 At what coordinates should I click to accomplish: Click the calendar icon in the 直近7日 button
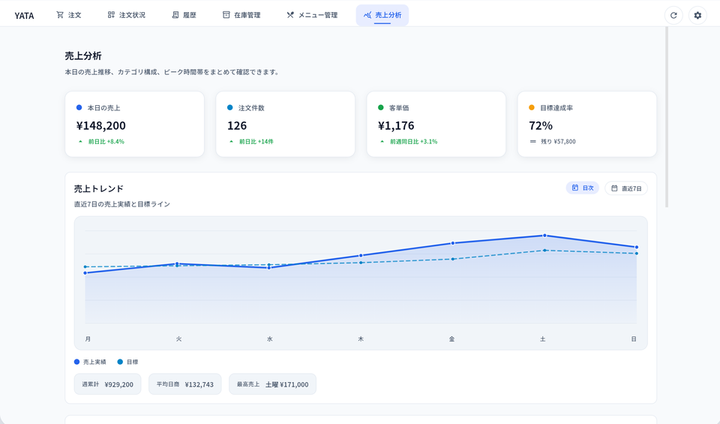tap(614, 188)
